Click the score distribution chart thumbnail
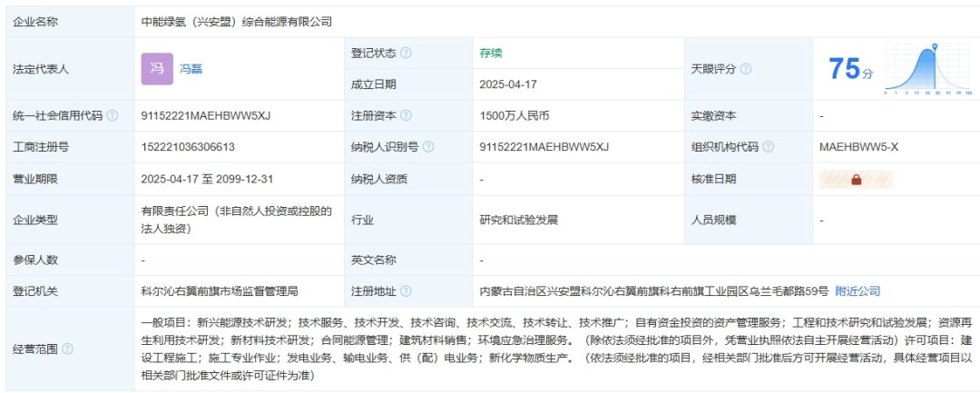This screenshot has height=393, width=980. [927, 69]
